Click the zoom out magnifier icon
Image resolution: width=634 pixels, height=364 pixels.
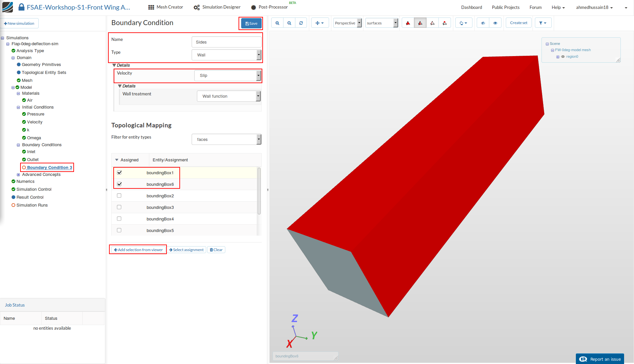[289, 23]
